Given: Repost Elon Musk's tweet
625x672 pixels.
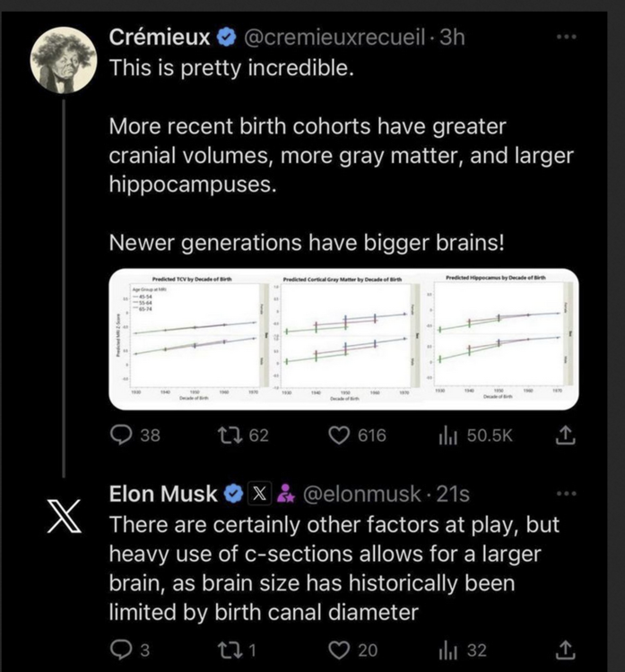Looking at the screenshot, I should 228,649.
